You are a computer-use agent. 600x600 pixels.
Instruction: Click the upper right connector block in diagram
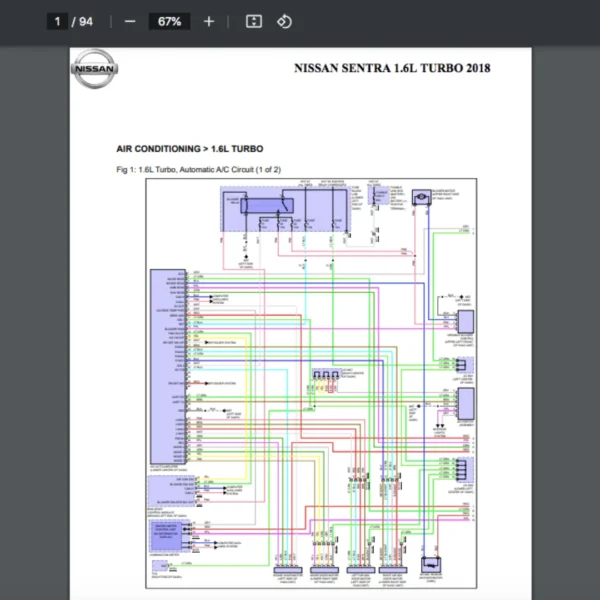click(x=464, y=320)
